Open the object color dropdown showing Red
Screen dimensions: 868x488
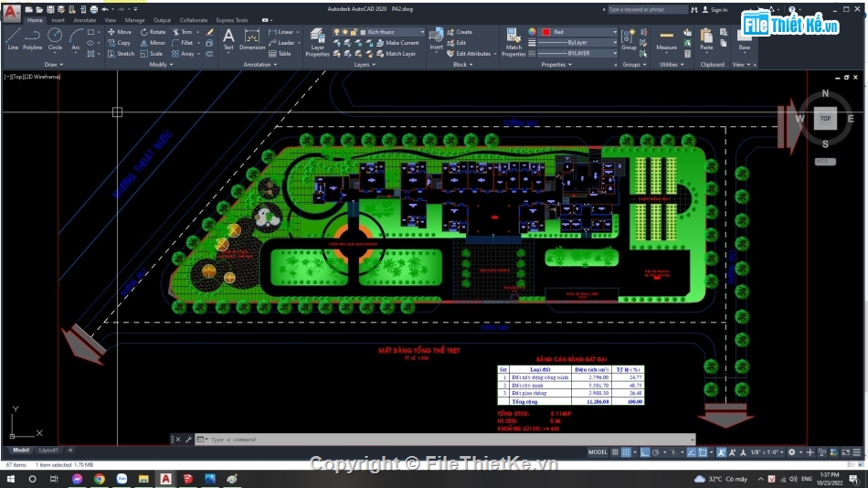pyautogui.click(x=579, y=32)
